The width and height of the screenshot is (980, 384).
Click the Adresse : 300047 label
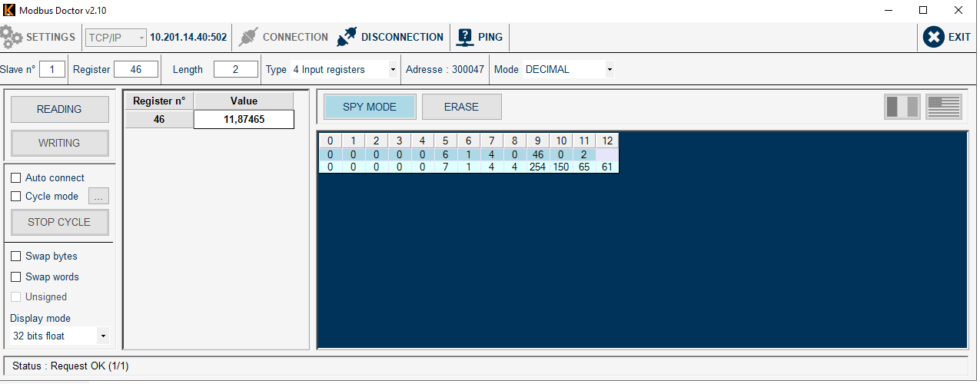pos(445,69)
